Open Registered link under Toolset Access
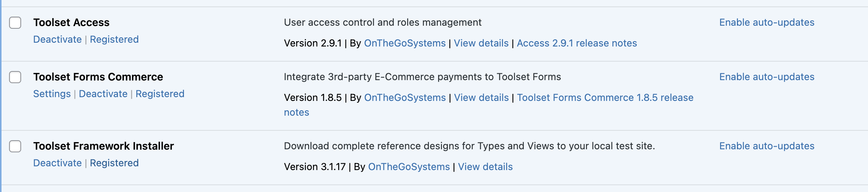The width and height of the screenshot is (868, 192). [x=114, y=39]
